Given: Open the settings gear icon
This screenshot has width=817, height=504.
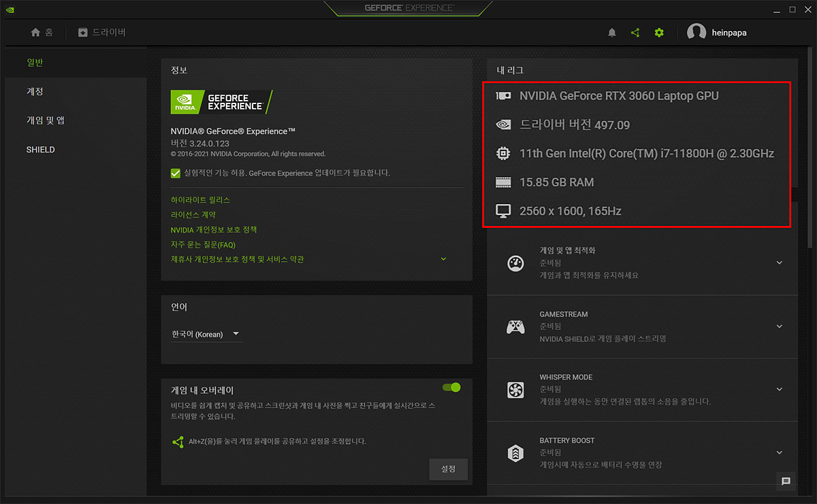Looking at the screenshot, I should [x=659, y=33].
